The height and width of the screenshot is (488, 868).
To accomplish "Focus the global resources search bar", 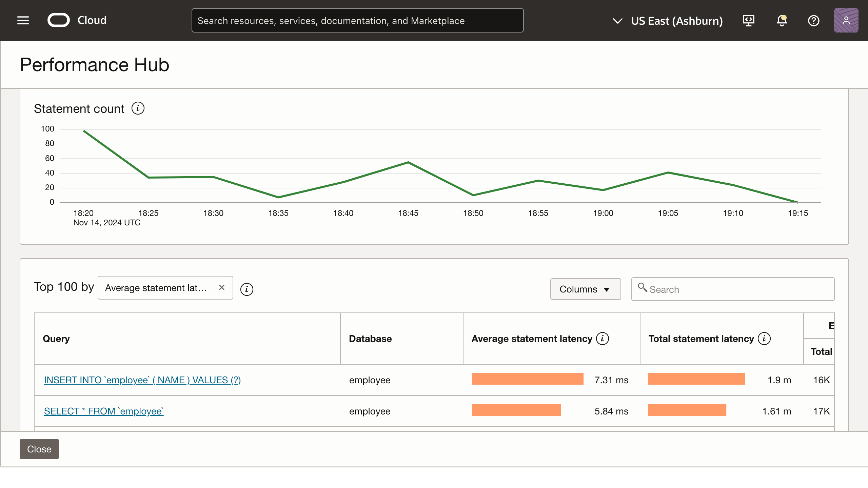I will coord(357,21).
